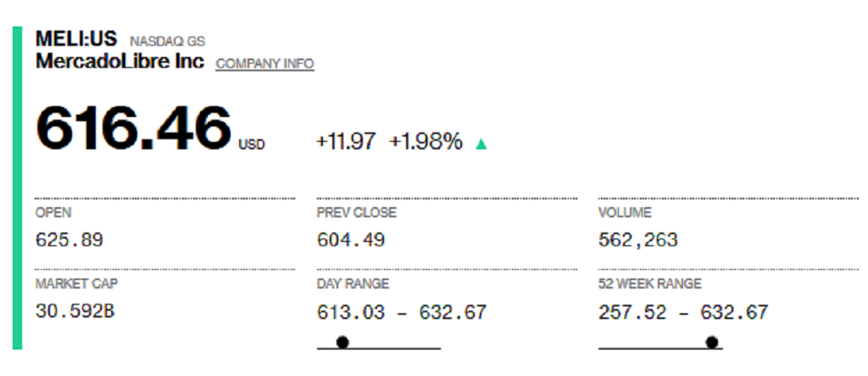Viewport: 868px width, 376px height.
Task: Click the 52 week range slider track
Action: (660, 348)
